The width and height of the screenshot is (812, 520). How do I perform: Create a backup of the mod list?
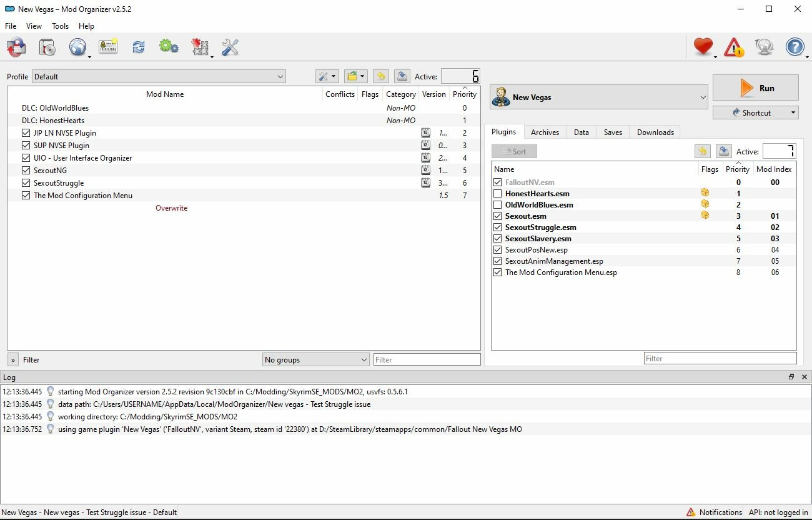(x=402, y=76)
